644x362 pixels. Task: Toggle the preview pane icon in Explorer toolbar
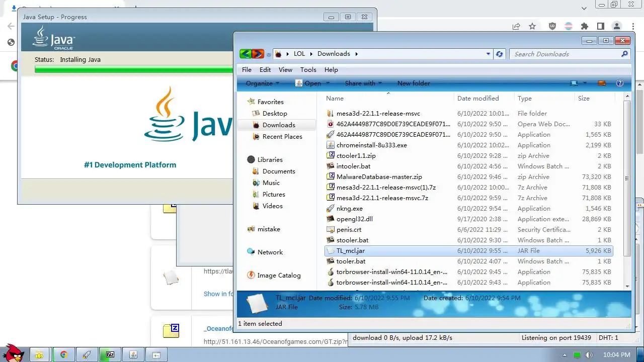tap(601, 83)
